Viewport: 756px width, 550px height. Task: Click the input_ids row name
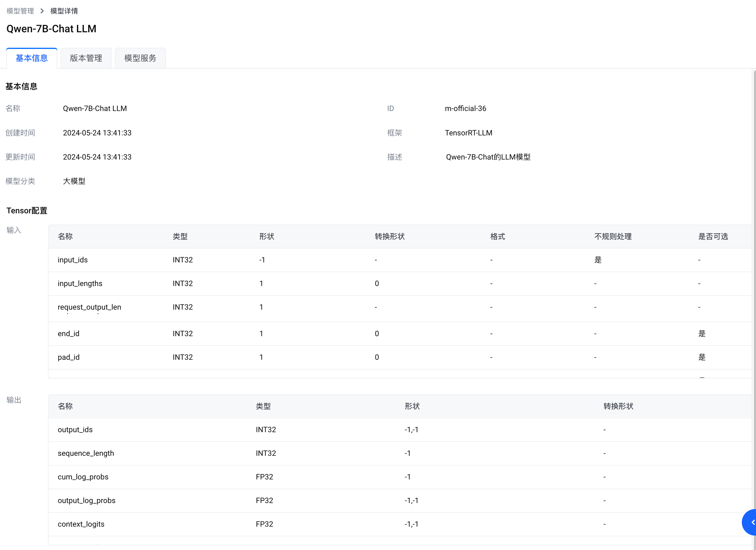(73, 260)
